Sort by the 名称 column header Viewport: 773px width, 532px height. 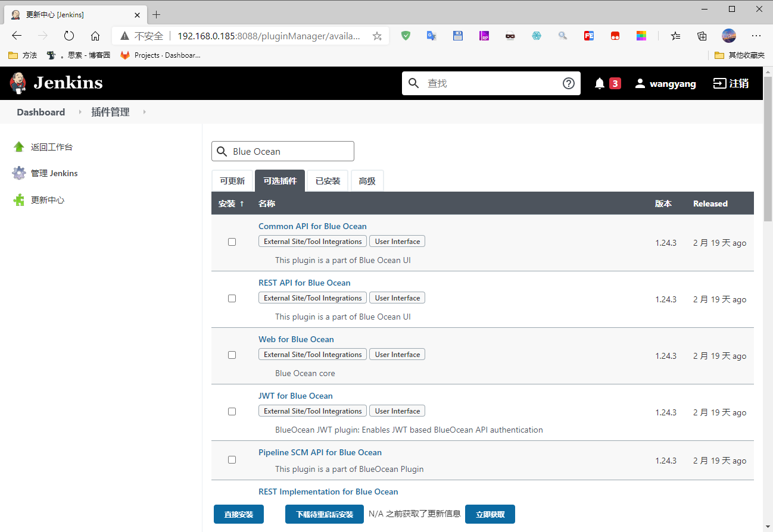[x=267, y=204]
